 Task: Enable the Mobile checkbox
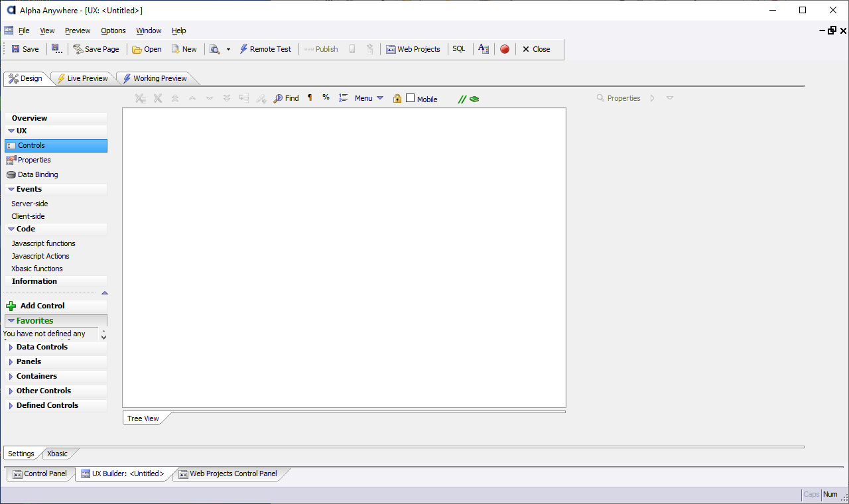click(x=411, y=98)
